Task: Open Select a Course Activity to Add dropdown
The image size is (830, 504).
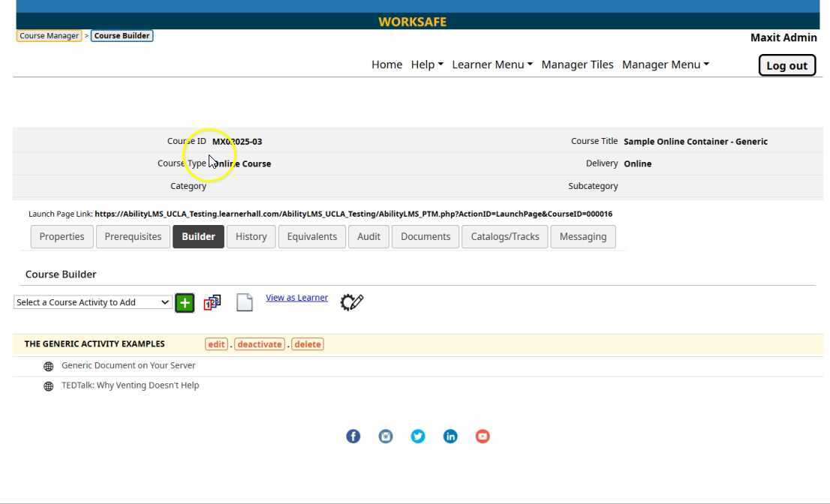Action: pyautogui.click(x=92, y=302)
